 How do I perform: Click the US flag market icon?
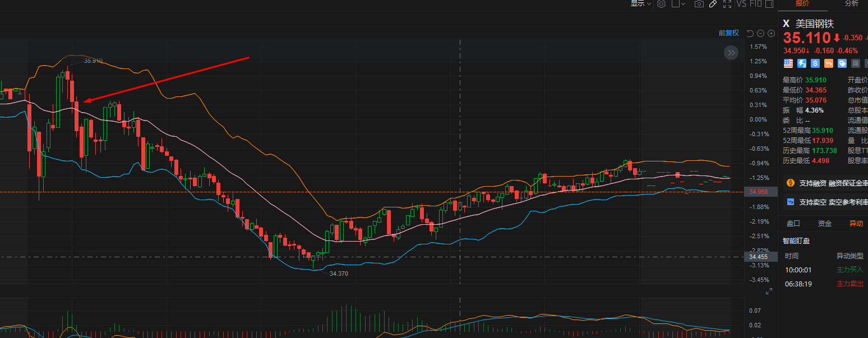pos(788,63)
